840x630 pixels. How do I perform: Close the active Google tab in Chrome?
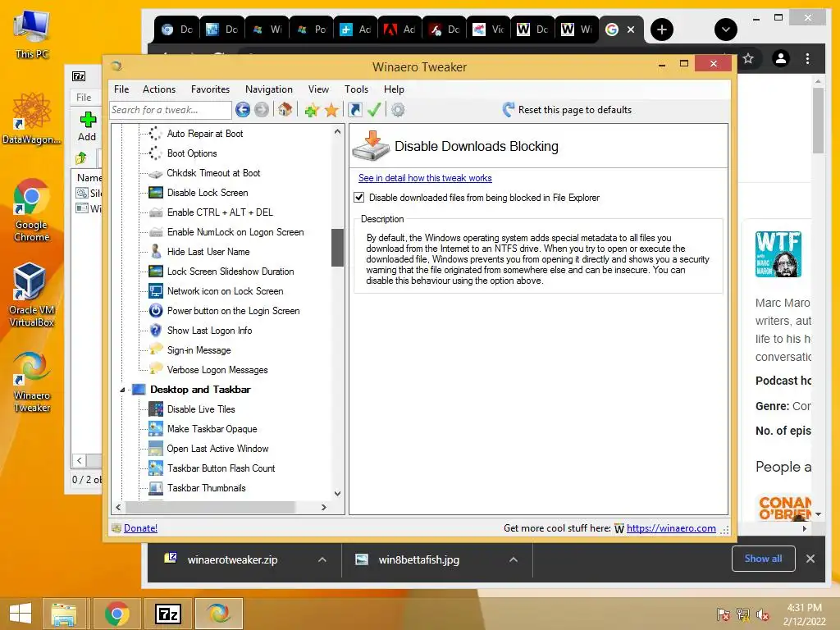point(631,30)
